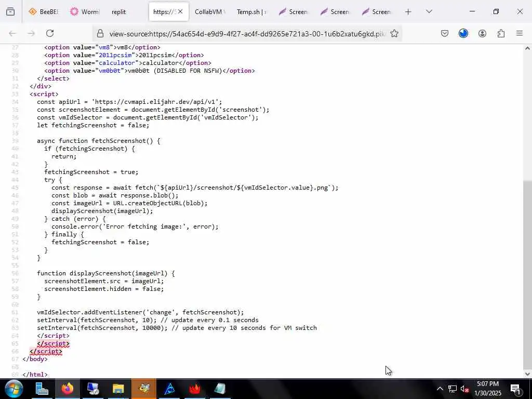Click the scrollbar down arrow
Image resolution: width=532 pixels, height=399 pixels.
[527, 374]
